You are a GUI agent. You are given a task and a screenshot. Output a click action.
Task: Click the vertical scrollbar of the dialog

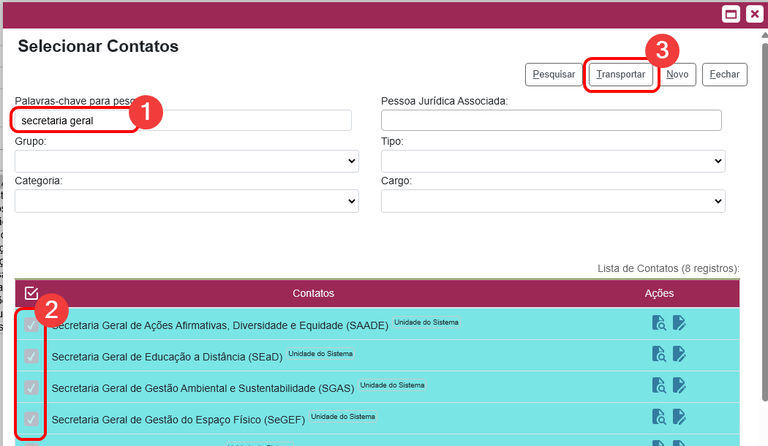tap(765, 220)
